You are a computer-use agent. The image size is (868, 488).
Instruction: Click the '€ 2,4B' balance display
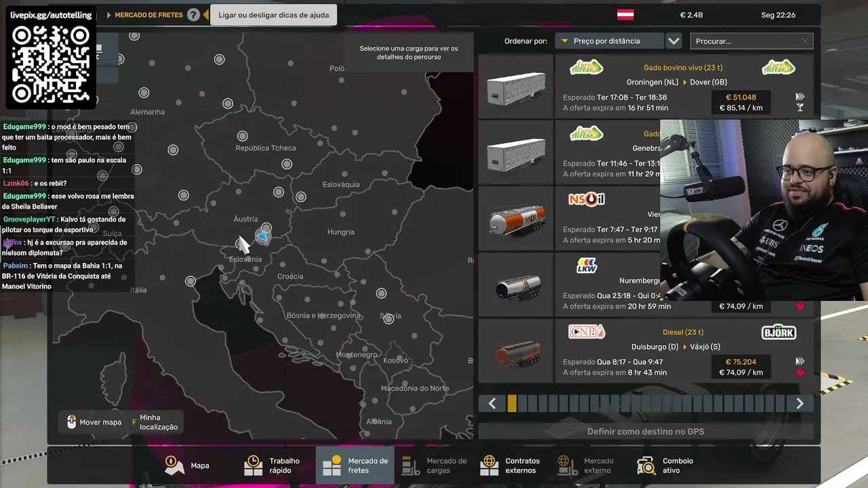(692, 15)
